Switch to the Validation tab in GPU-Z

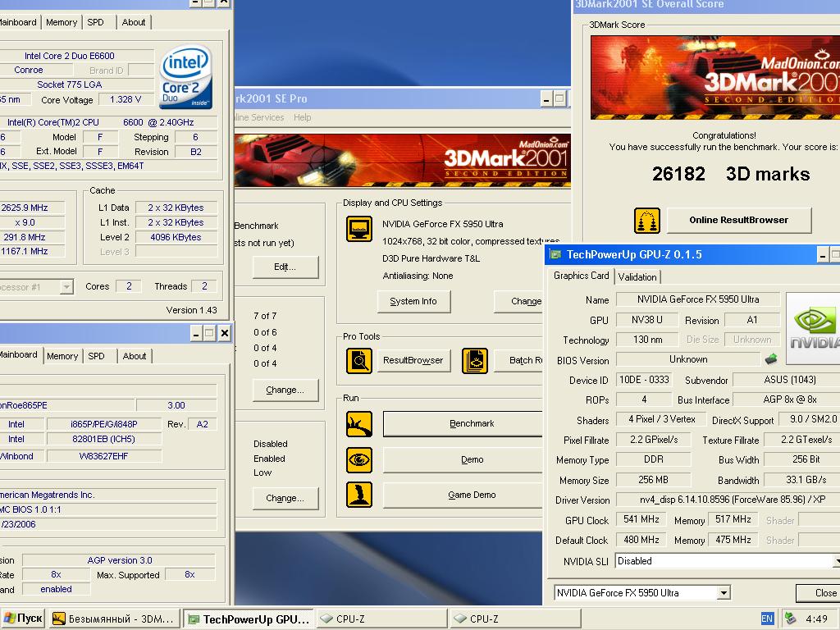coord(637,277)
